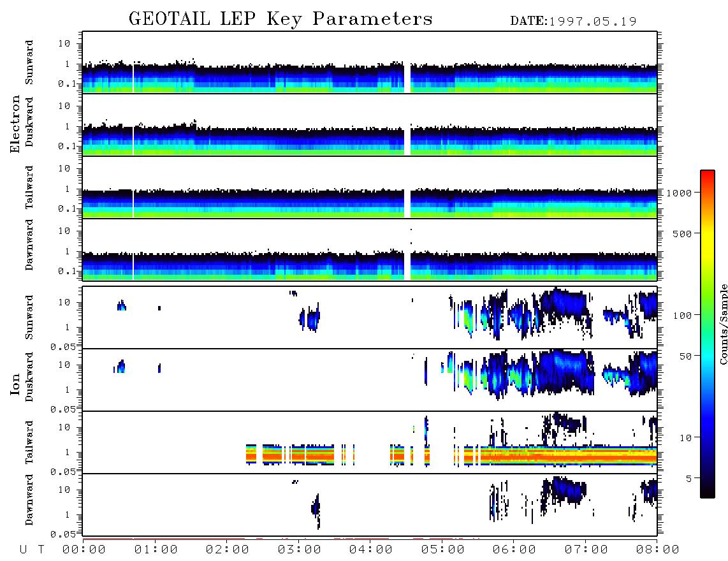The height and width of the screenshot is (561, 728).
Task: Click the Ion Sunward spectrogram panel
Action: 370,317
